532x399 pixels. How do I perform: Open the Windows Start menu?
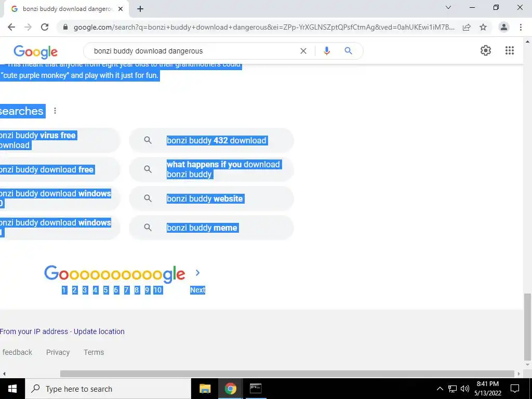[x=12, y=389]
